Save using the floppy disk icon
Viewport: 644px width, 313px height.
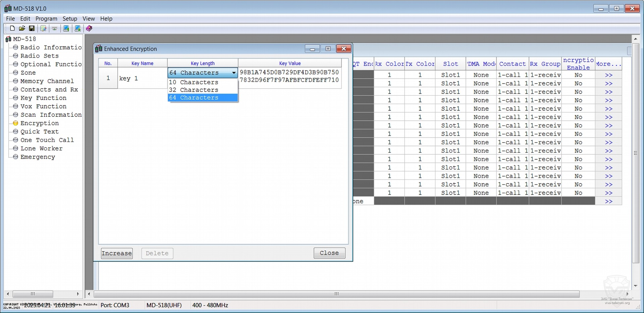tap(32, 29)
